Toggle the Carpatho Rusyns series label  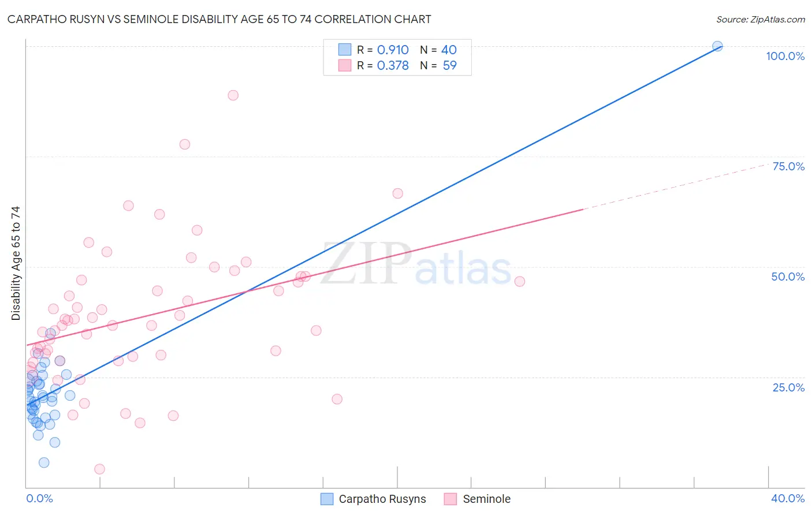click(382, 499)
